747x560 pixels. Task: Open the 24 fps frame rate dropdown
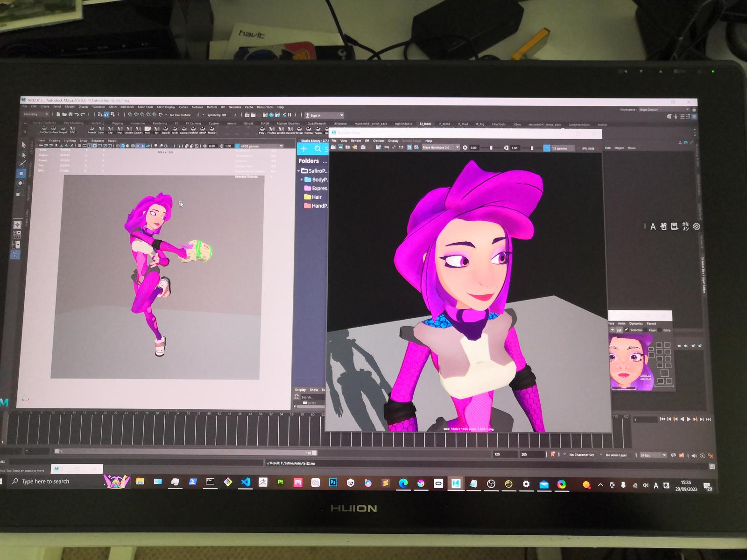(653, 455)
